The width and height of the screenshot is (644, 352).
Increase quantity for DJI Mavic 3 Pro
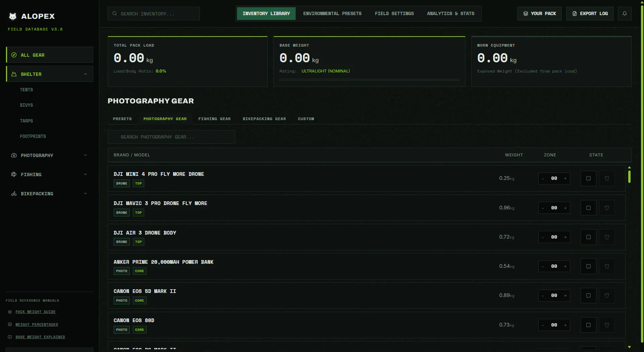(565, 208)
